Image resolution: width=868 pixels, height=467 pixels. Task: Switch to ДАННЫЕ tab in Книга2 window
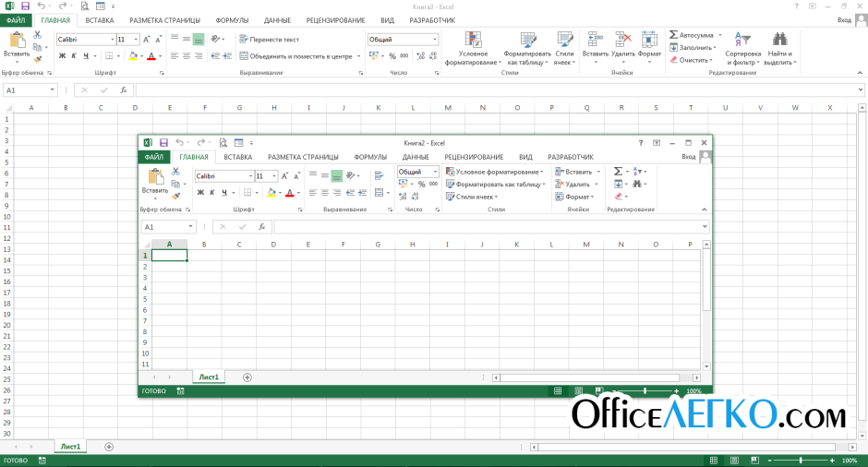click(416, 157)
